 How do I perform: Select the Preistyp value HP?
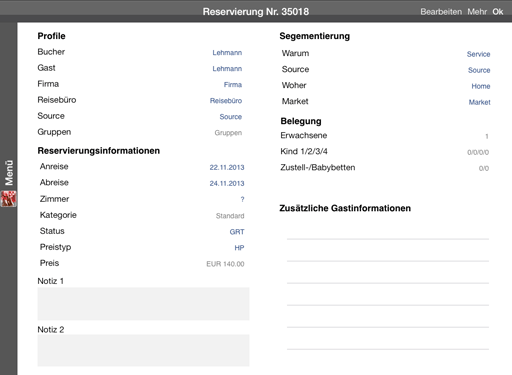coord(239,248)
